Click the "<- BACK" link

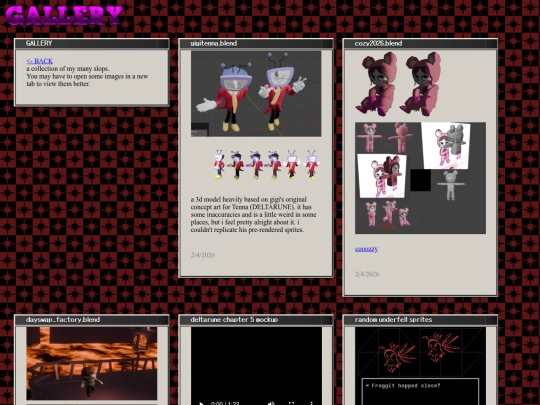coord(40,61)
